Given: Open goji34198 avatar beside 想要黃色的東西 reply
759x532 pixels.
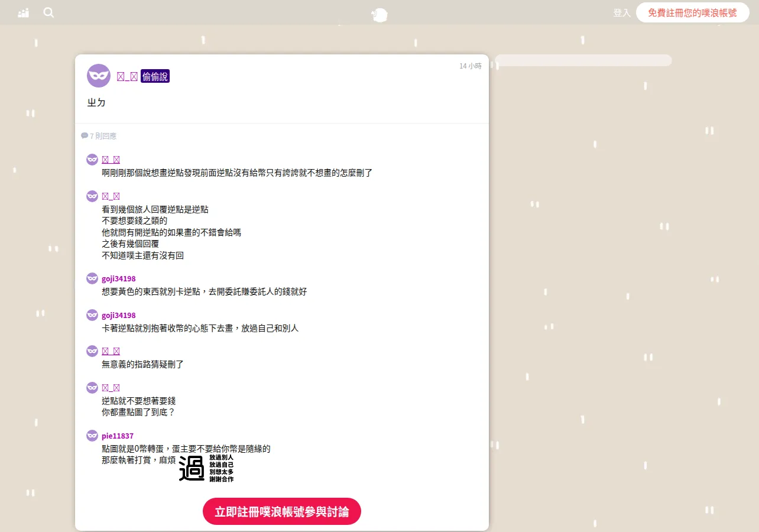Looking at the screenshot, I should click(x=92, y=278).
